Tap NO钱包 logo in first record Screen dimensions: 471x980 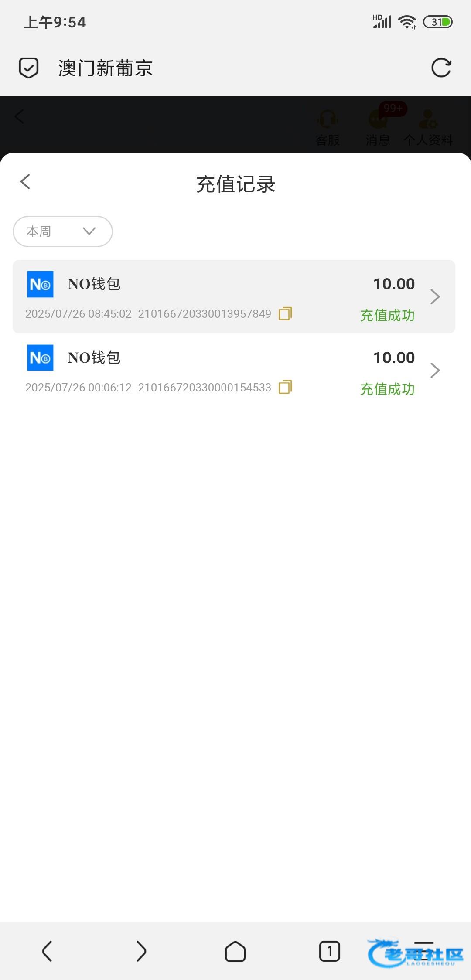[40, 284]
